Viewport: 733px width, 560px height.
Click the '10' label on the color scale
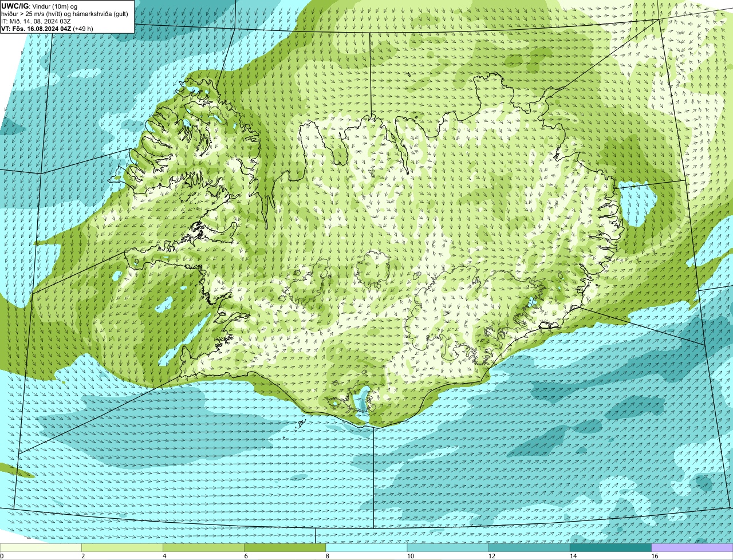410,556
